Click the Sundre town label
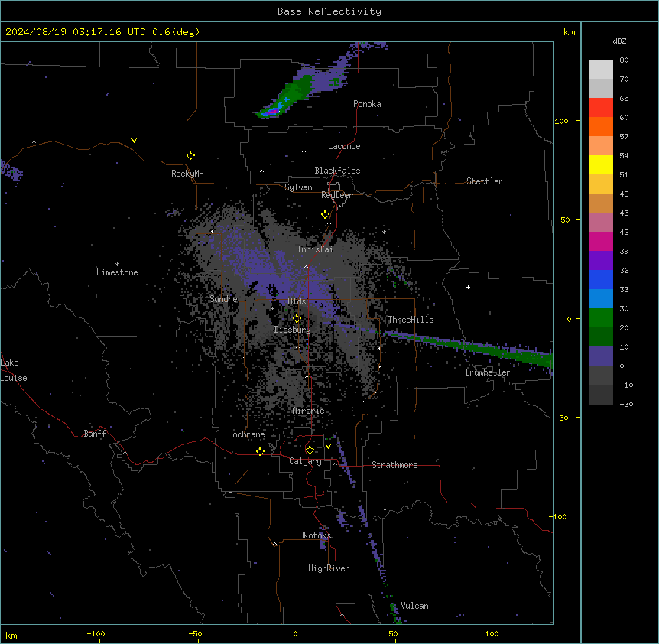This screenshot has height=644, width=659. [223, 299]
